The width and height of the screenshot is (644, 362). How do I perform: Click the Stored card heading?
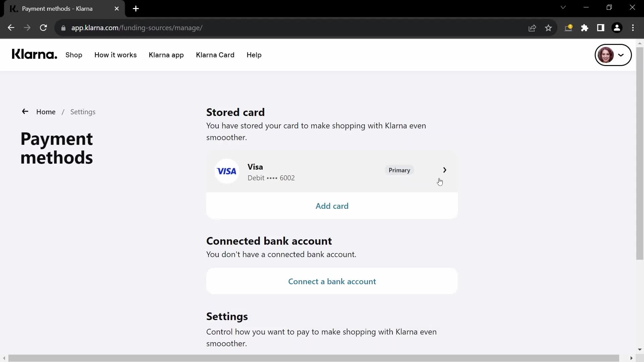(x=235, y=112)
